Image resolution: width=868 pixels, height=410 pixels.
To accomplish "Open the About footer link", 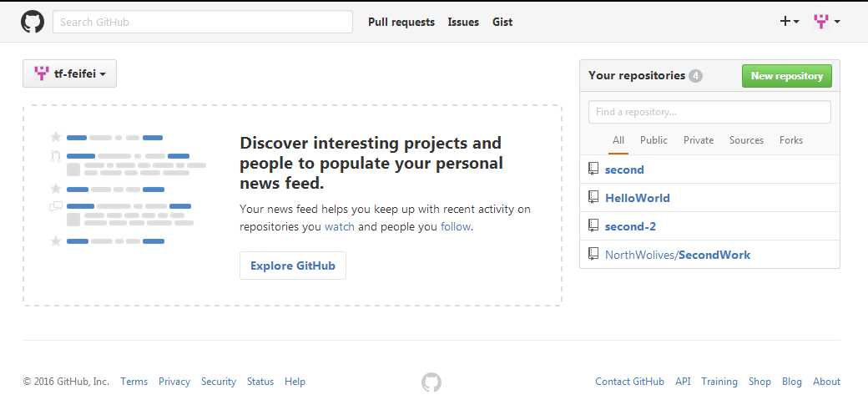I will tap(826, 382).
